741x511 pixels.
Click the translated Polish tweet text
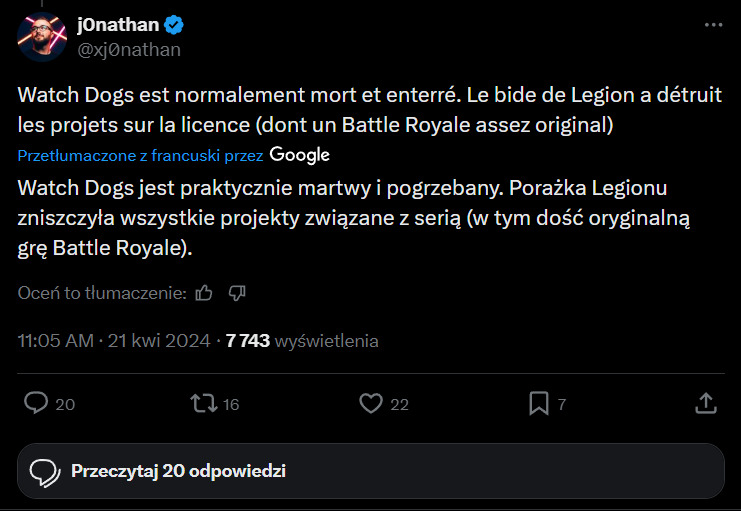tap(340, 218)
